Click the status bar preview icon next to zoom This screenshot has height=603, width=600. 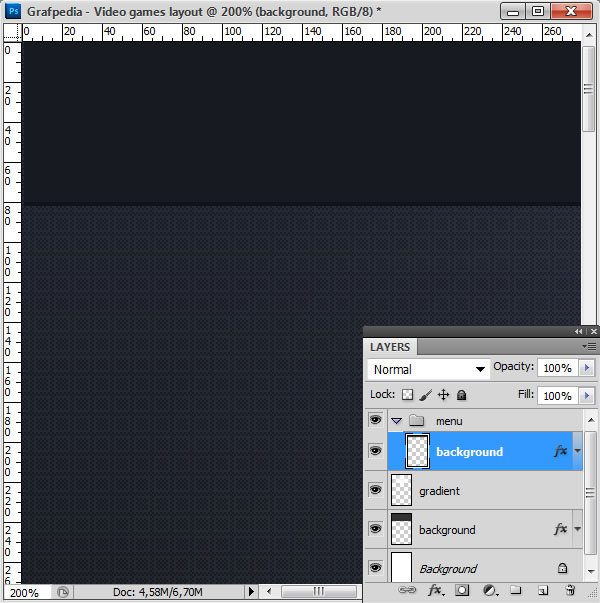pos(63,591)
